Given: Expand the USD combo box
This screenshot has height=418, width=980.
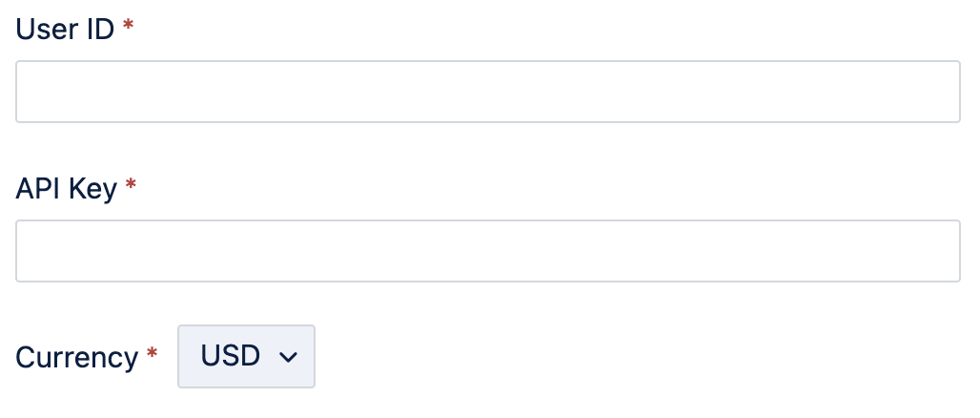Looking at the screenshot, I should 246,357.
